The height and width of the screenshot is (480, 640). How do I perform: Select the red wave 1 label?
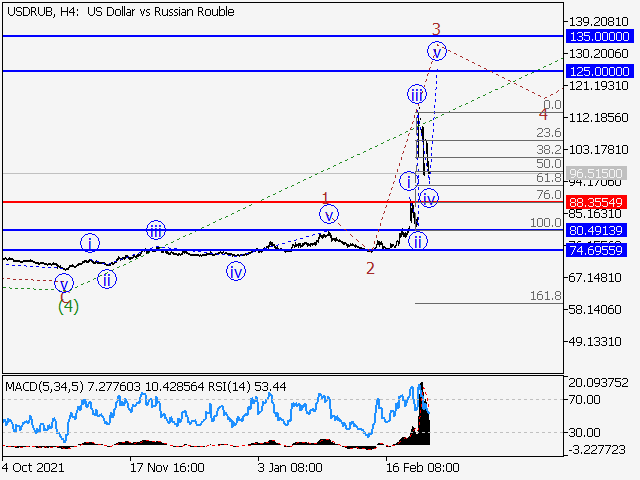tap(325, 198)
